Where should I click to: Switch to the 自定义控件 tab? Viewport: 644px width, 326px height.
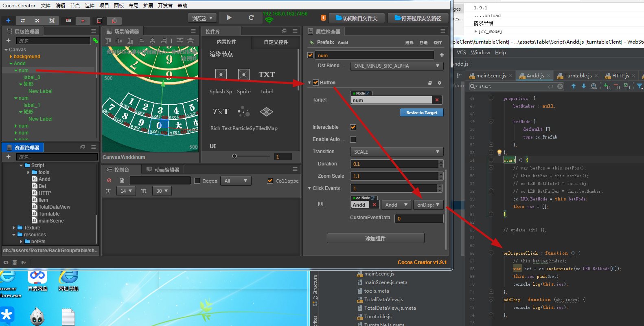coord(276,42)
